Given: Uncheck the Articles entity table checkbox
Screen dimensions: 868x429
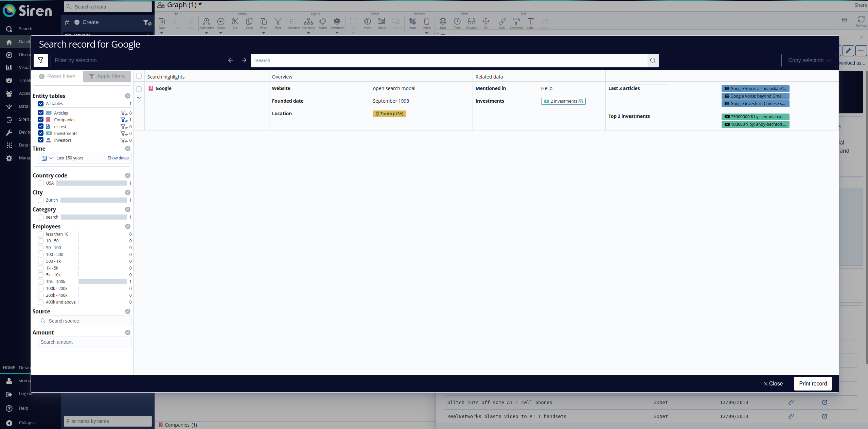Looking at the screenshot, I should 41,113.
